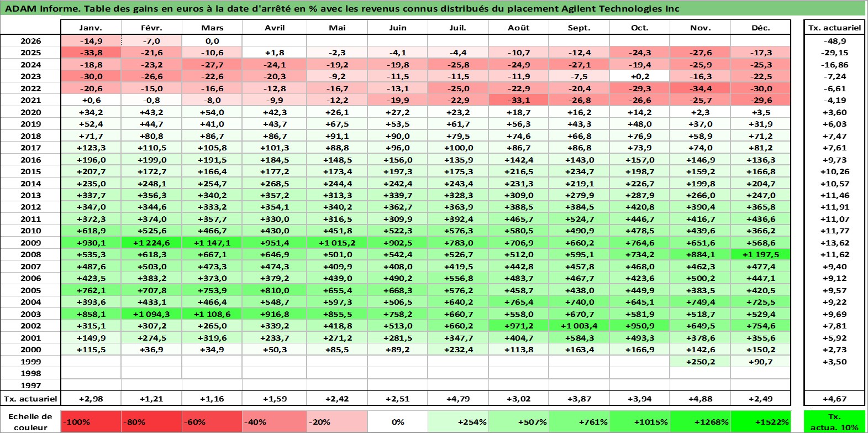Screen dimensions: 868x433
Task: Select the +761% color scale cell
Action: tap(579, 421)
